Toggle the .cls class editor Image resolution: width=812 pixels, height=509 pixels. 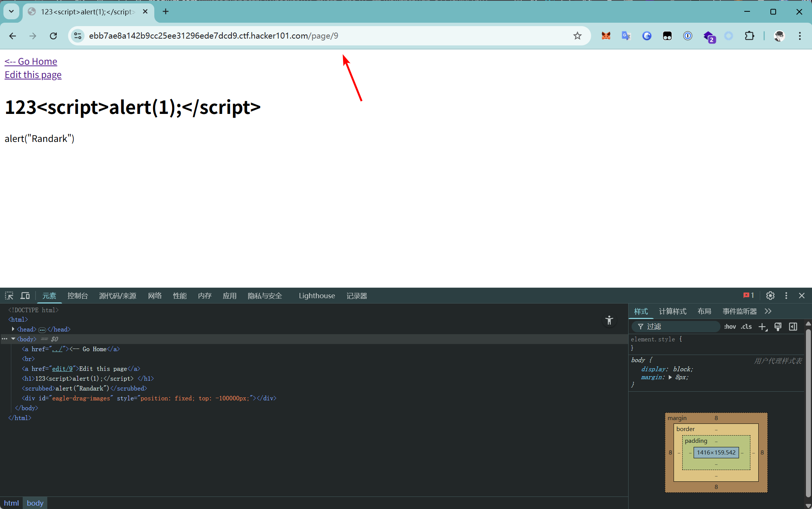(x=746, y=327)
